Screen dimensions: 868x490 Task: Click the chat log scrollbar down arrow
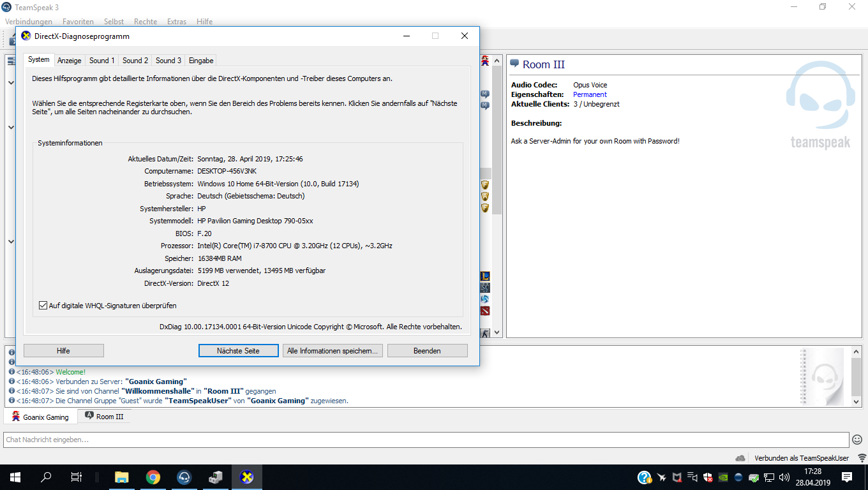[x=857, y=401]
